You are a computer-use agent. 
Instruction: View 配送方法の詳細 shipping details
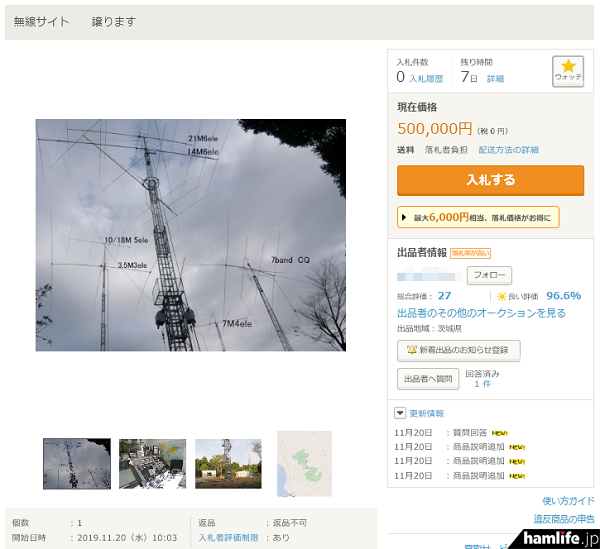click(x=508, y=150)
